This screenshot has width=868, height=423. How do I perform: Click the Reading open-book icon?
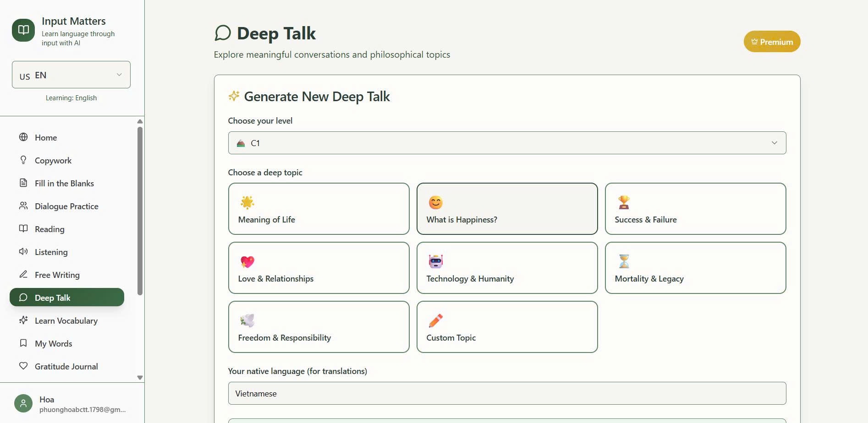click(23, 228)
